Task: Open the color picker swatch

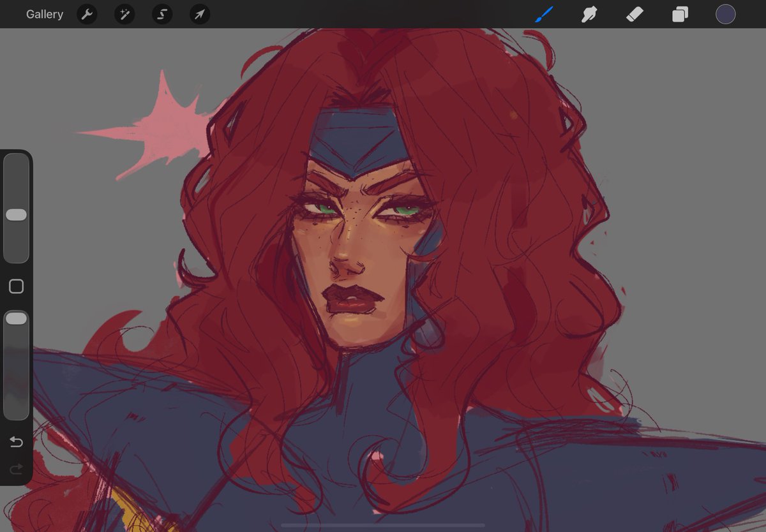Action: pos(726,14)
